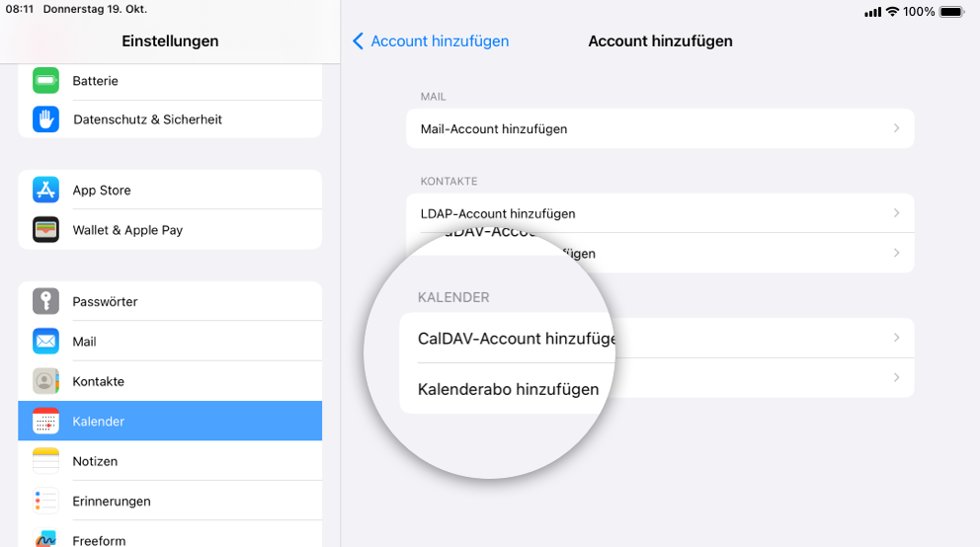Tap the KALENDER section header
This screenshot has width=980, height=547.
click(x=453, y=297)
